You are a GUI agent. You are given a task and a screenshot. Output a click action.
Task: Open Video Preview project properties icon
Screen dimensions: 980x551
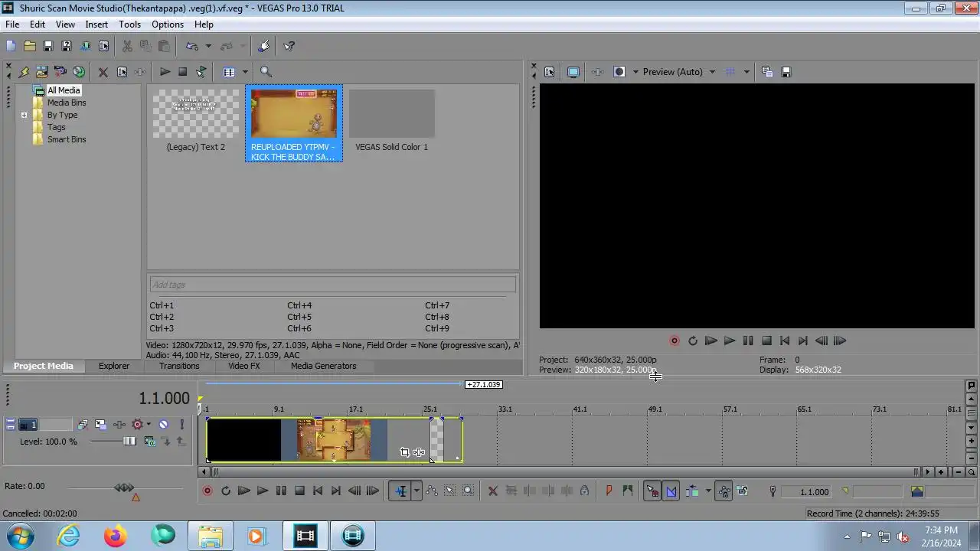[549, 72]
